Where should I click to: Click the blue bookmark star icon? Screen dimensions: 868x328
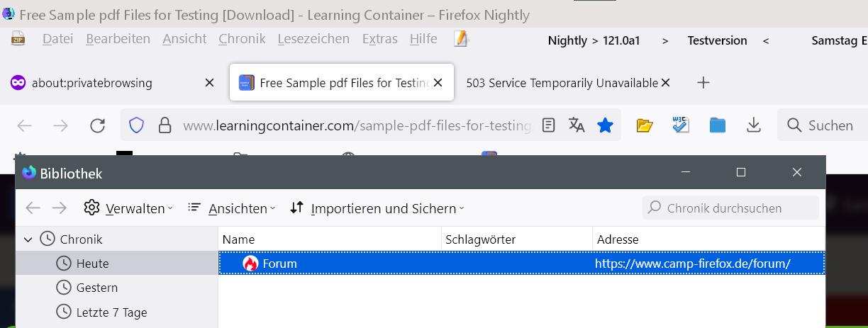coord(605,126)
